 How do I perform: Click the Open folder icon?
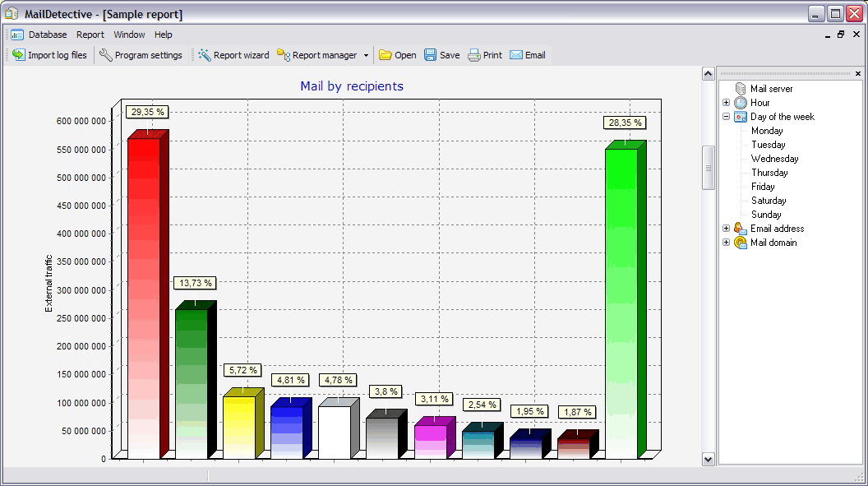386,55
